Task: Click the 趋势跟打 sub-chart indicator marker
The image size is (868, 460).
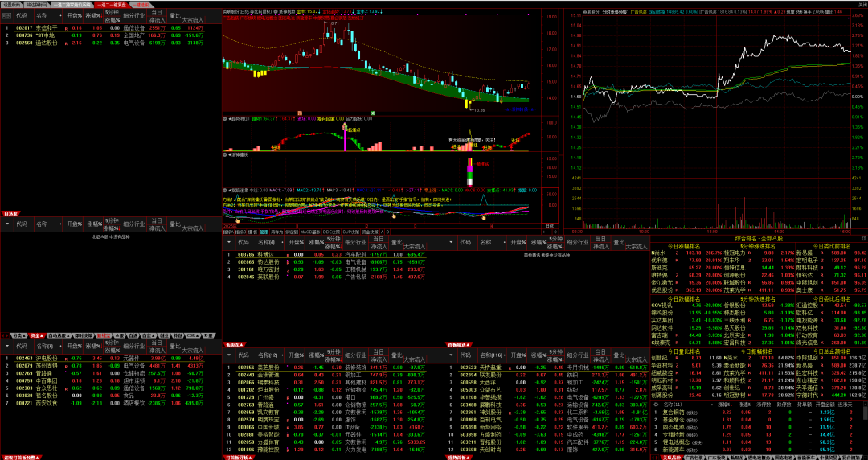Action: coord(225,118)
